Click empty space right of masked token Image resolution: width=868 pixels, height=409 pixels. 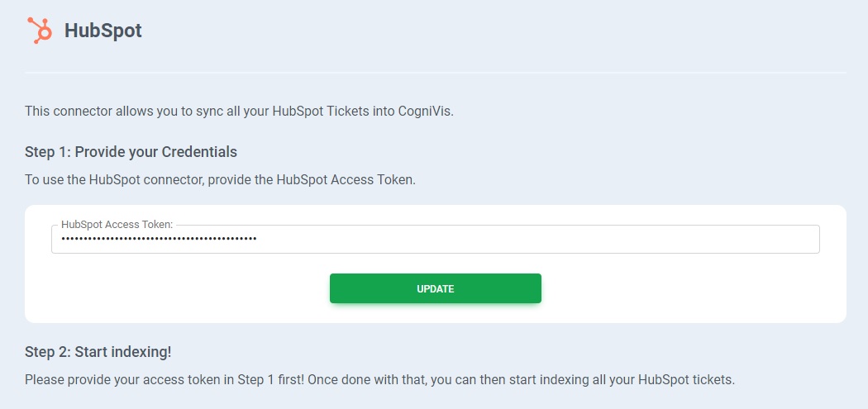point(537,239)
